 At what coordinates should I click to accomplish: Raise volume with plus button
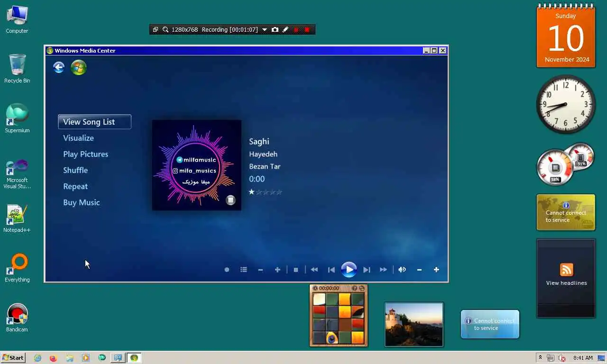pos(436,270)
